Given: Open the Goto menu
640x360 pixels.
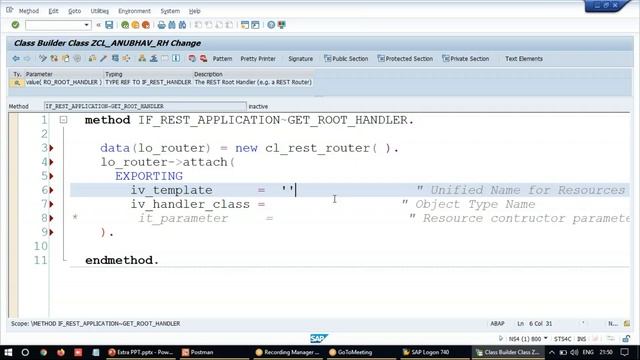Looking at the screenshot, I should tap(74, 11).
